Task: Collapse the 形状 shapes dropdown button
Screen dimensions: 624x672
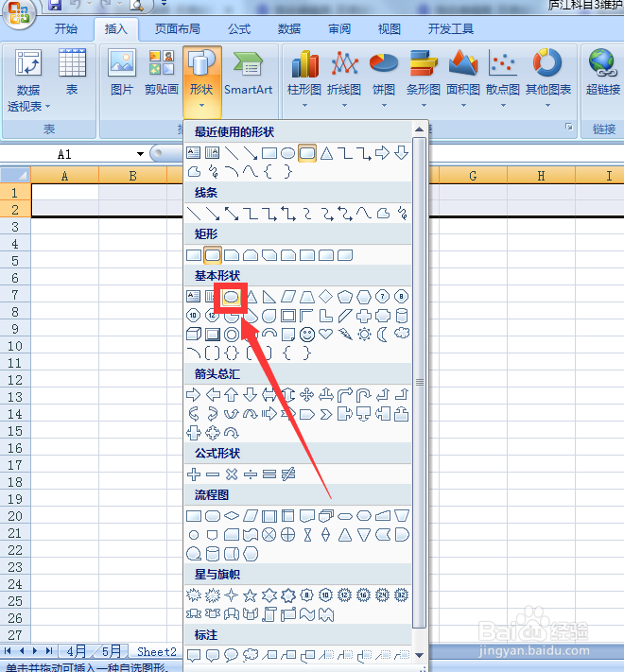Action: [x=202, y=81]
